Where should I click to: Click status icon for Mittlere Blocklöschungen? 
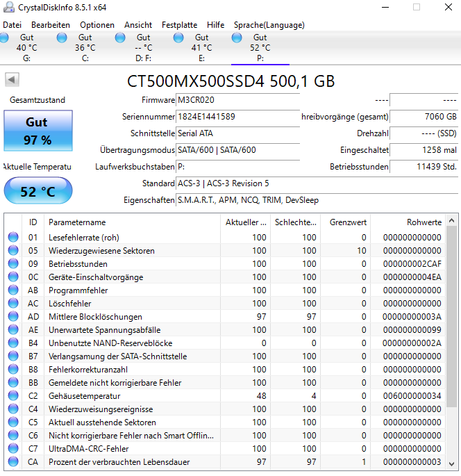tap(13, 316)
